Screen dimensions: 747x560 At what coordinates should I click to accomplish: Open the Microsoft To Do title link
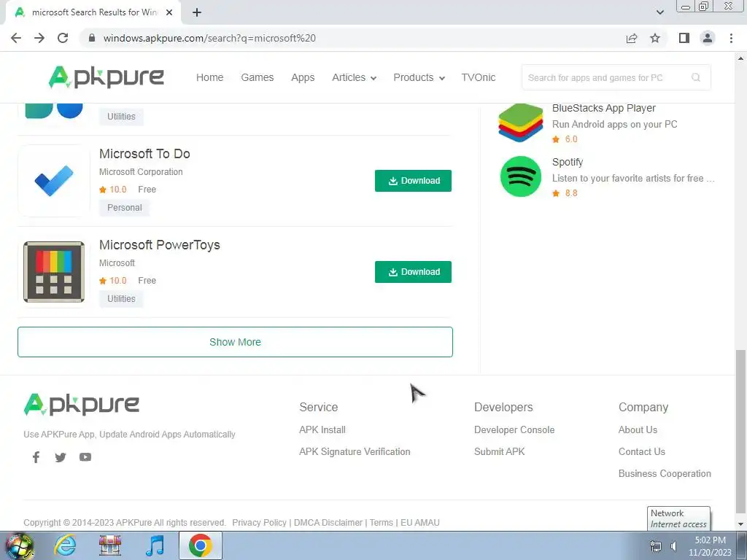[x=144, y=154]
